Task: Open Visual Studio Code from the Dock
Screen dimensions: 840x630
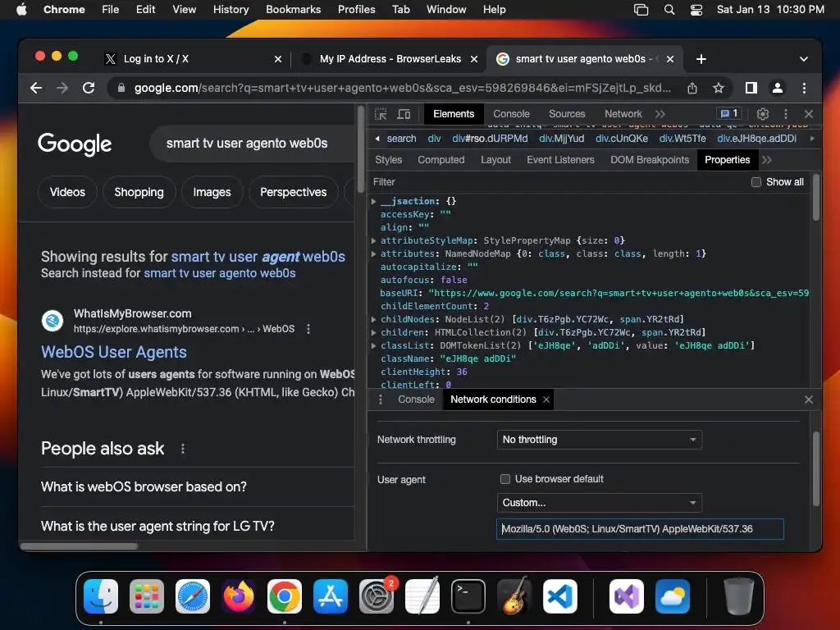Action: 560,596
